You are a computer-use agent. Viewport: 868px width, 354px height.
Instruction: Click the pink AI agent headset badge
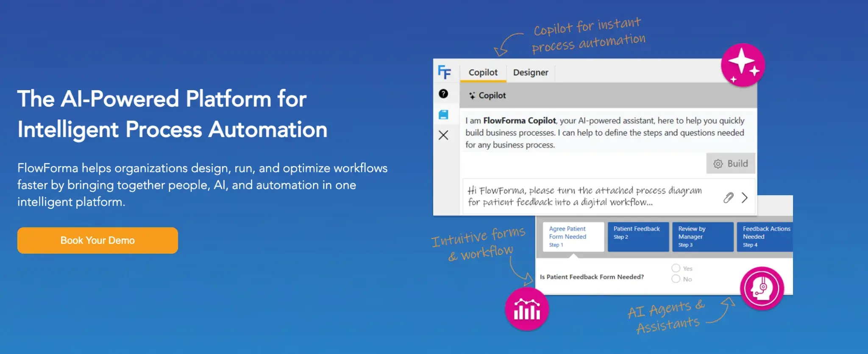762,288
